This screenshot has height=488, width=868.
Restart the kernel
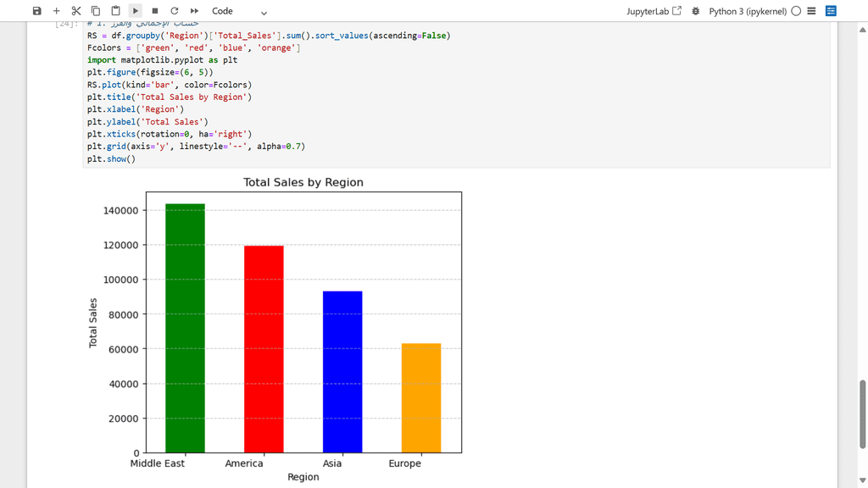(175, 11)
